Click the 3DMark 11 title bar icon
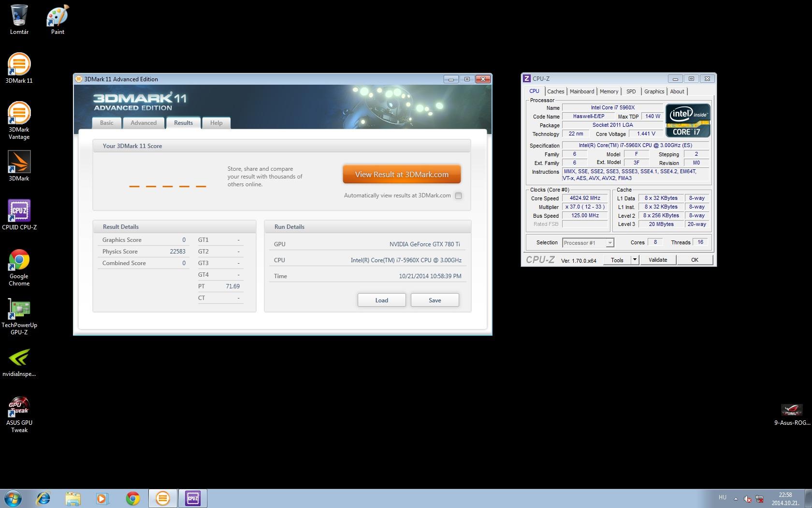The height and width of the screenshot is (508, 812). pyautogui.click(x=79, y=79)
